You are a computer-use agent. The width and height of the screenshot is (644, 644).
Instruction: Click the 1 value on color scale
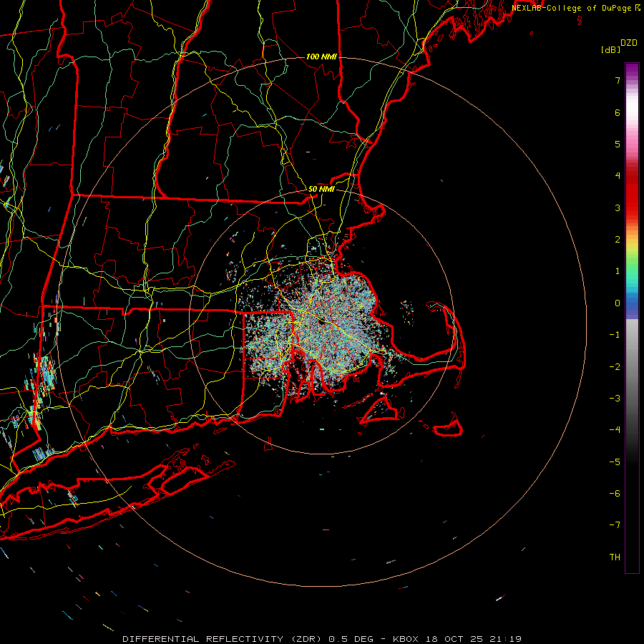tap(618, 271)
